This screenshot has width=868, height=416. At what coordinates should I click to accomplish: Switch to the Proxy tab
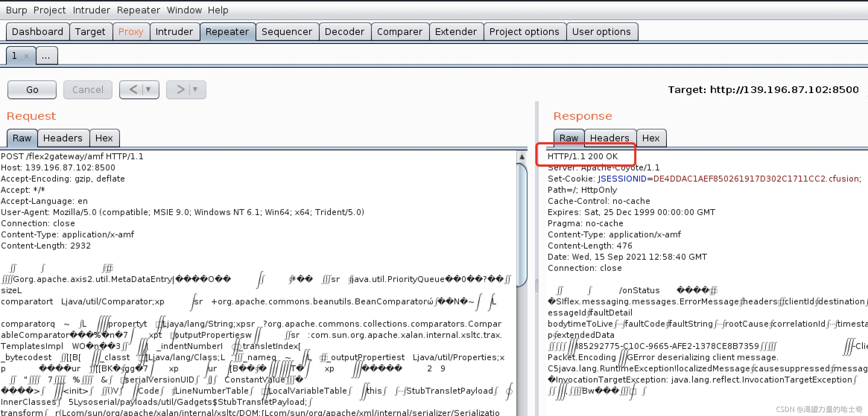131,32
